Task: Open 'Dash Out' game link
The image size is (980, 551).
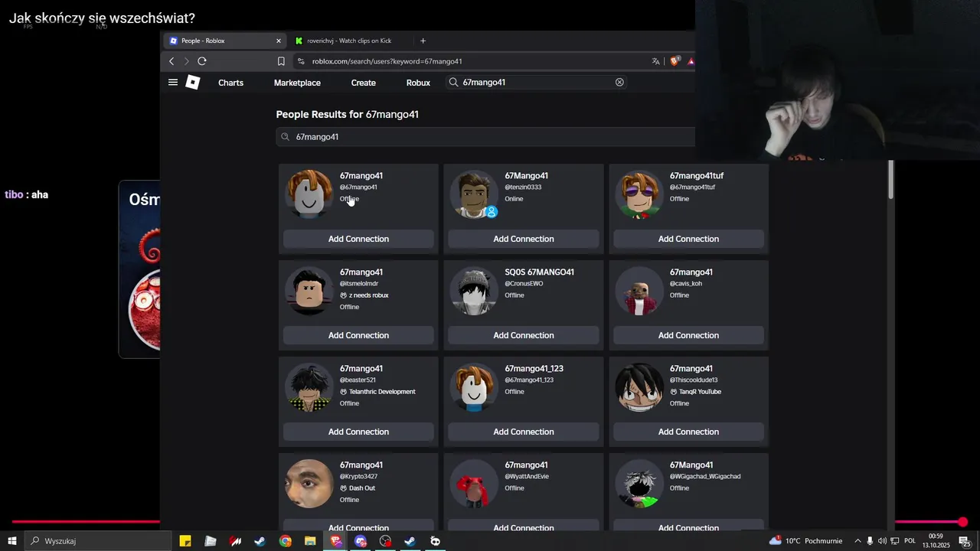Action: [361, 488]
